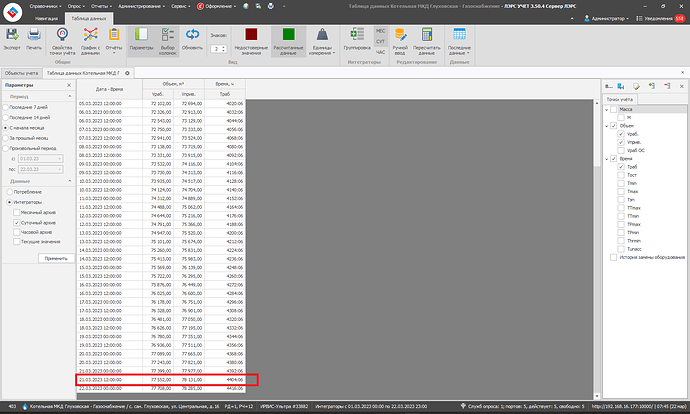Click Пересчитать данные calculator icon

(x=426, y=35)
